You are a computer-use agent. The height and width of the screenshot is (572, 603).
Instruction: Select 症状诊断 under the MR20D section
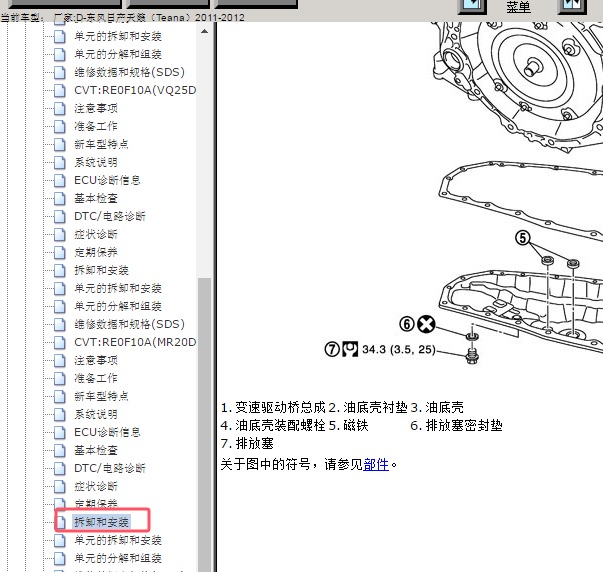click(96, 486)
